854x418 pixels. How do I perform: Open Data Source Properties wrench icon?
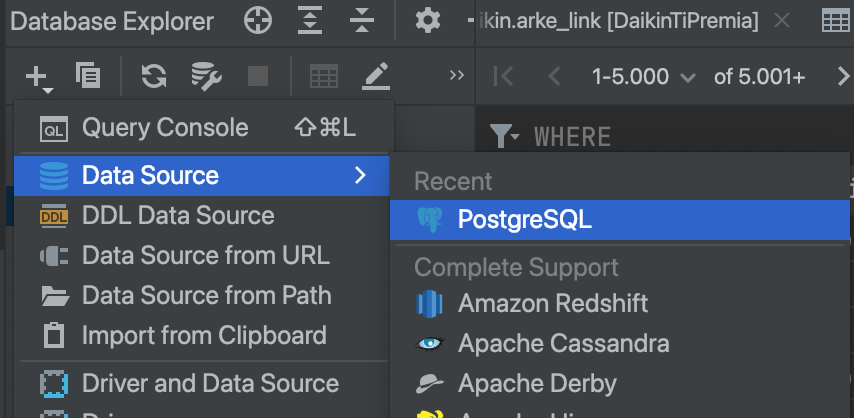(206, 76)
